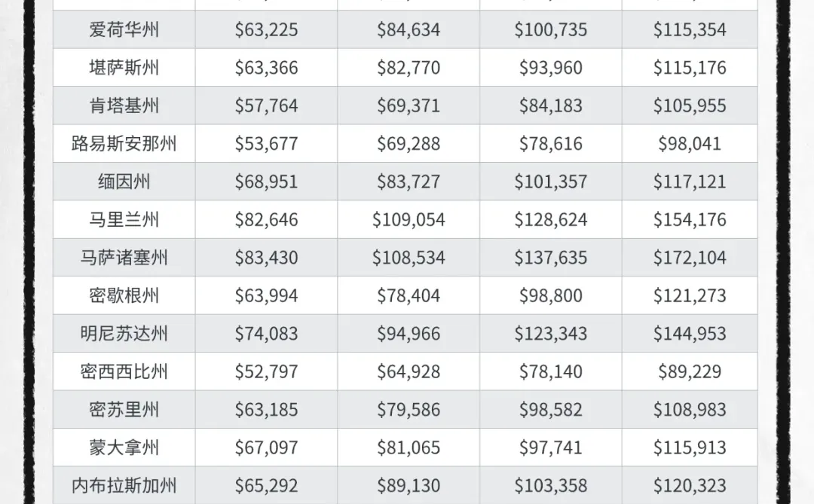Click the 堪萨斯州 row label
This screenshot has height=504, width=814.
(124, 68)
